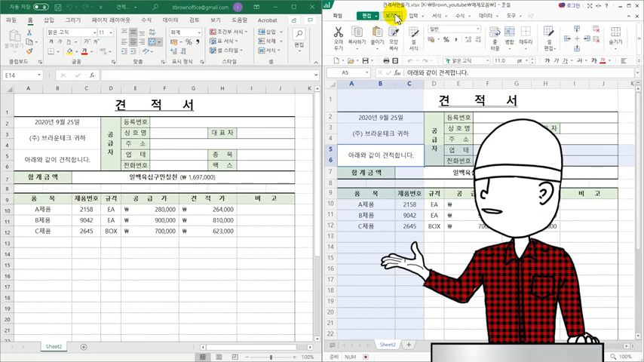Click the Excel formula bar input
This screenshot has height=362, width=644.
click(207, 75)
